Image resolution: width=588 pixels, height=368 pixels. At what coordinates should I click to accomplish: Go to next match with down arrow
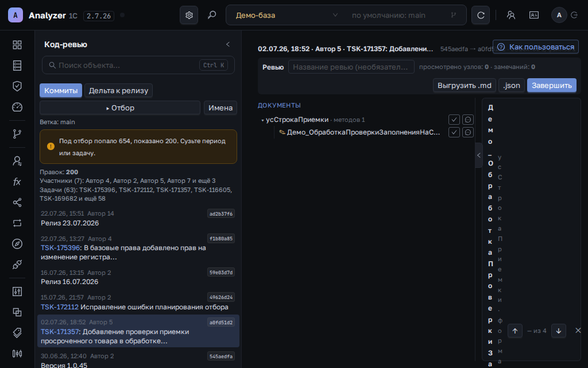(558, 331)
